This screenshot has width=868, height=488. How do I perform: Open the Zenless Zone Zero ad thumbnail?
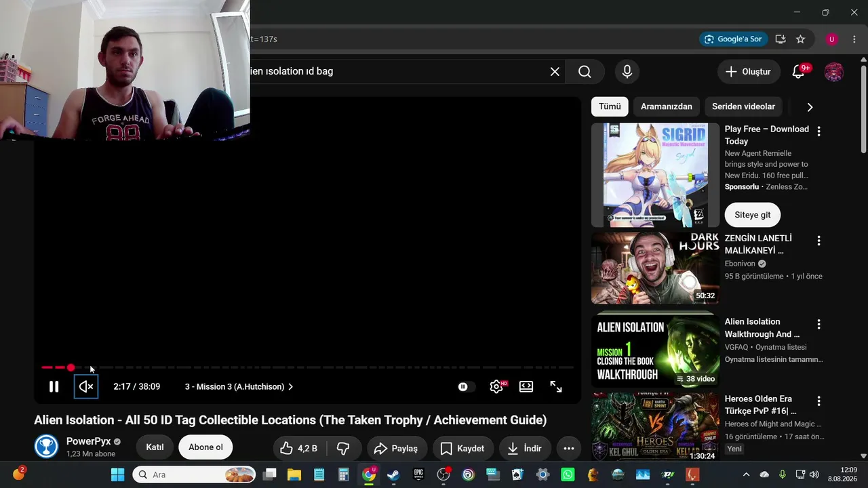coord(655,175)
